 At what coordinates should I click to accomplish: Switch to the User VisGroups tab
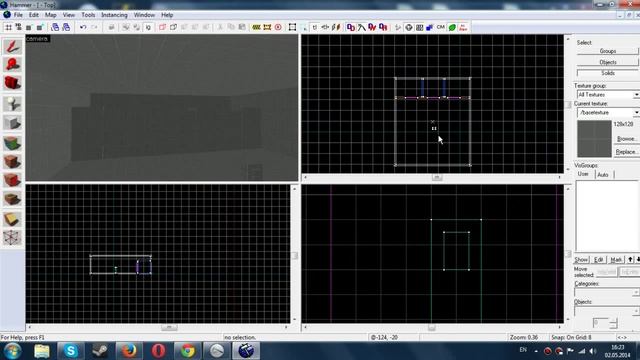(583, 174)
